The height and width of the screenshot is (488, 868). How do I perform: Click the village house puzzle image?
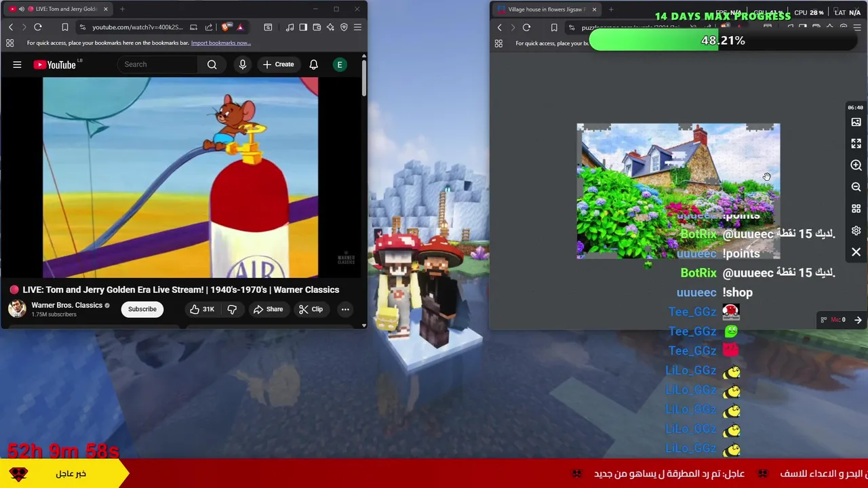678,191
